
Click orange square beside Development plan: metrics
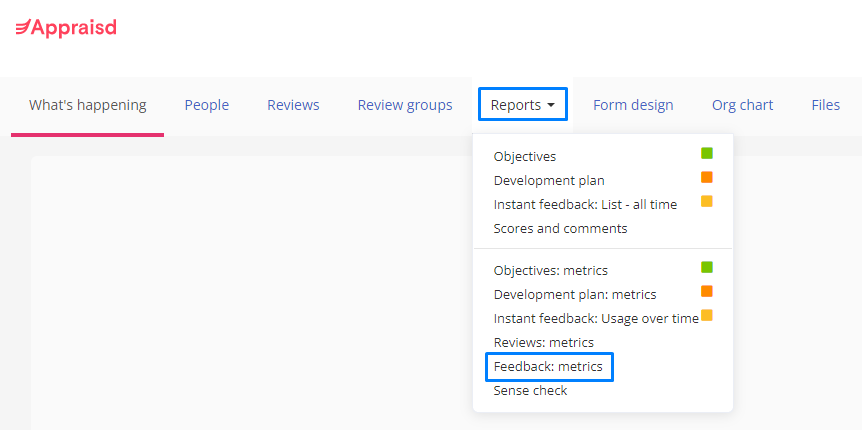point(707,291)
